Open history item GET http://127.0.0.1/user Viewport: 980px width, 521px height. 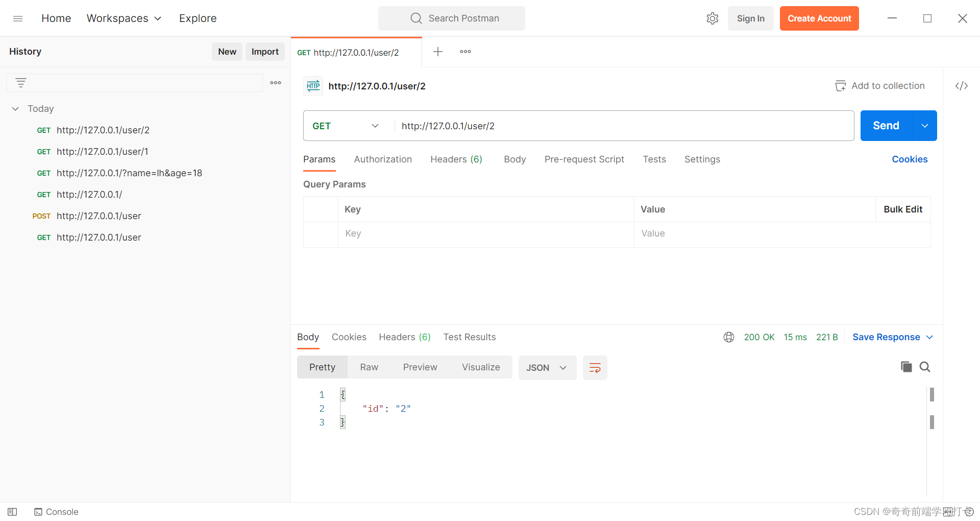(89, 238)
